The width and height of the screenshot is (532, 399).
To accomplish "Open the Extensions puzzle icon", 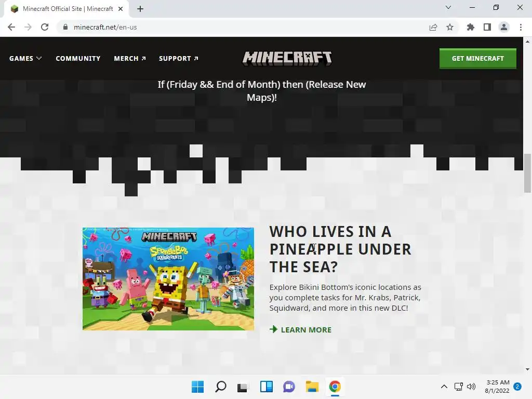I will [471, 27].
